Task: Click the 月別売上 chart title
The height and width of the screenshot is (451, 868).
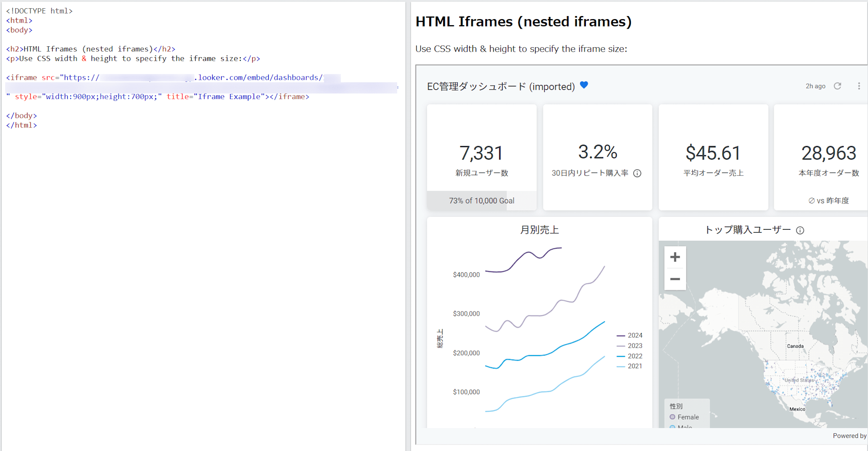Action: pos(539,230)
